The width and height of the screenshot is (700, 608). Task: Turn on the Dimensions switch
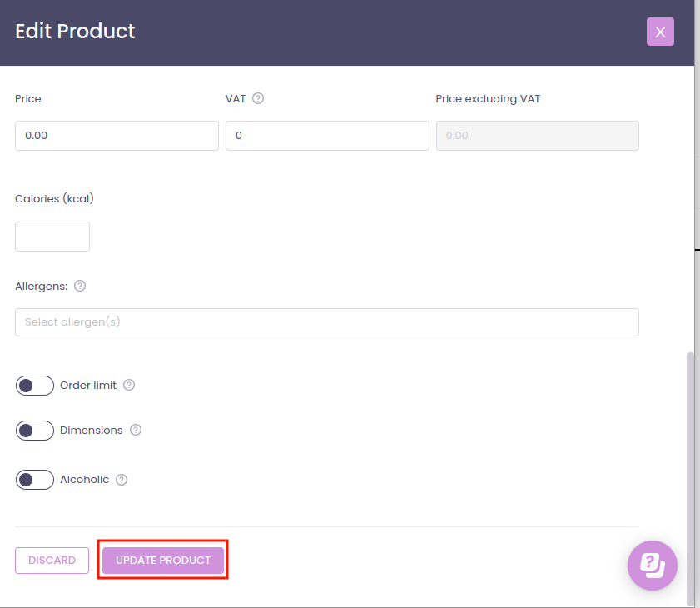[34, 431]
